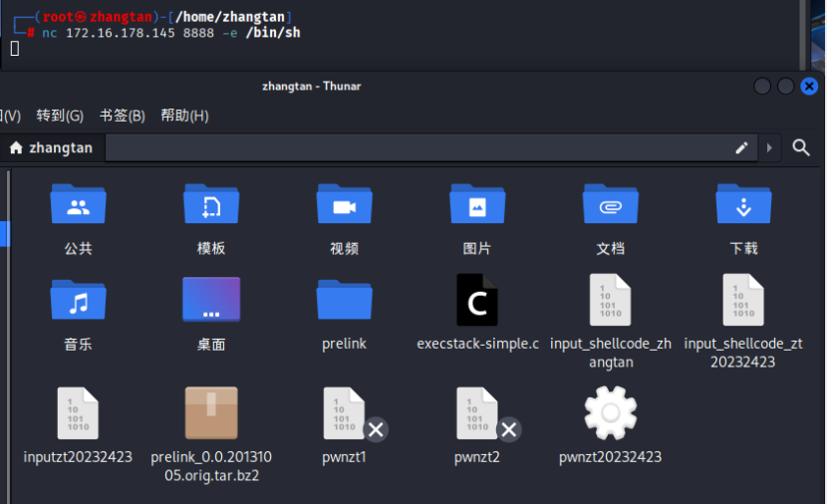Click the Thunar window title text

tap(312, 86)
